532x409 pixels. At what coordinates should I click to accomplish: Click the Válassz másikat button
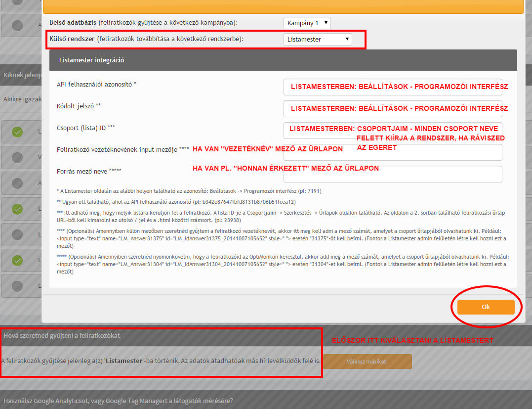[367, 362]
